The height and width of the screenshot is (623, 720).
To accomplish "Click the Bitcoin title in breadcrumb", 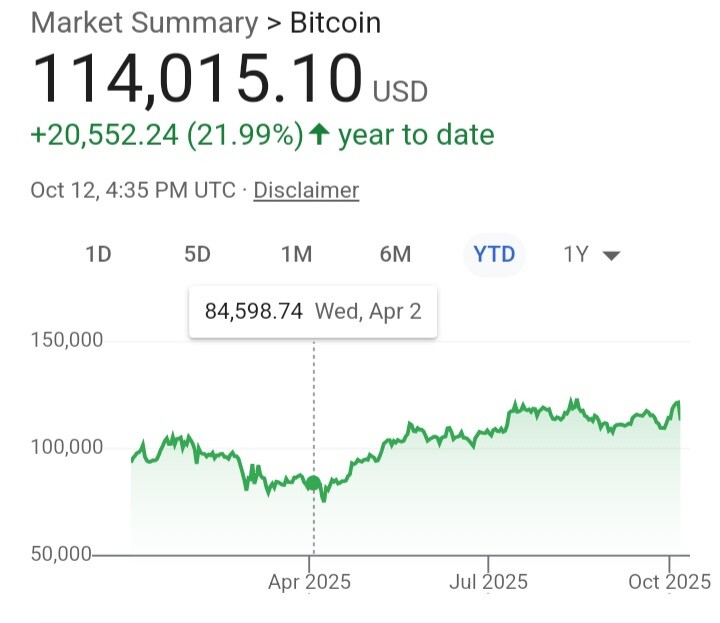I will click(x=336, y=23).
